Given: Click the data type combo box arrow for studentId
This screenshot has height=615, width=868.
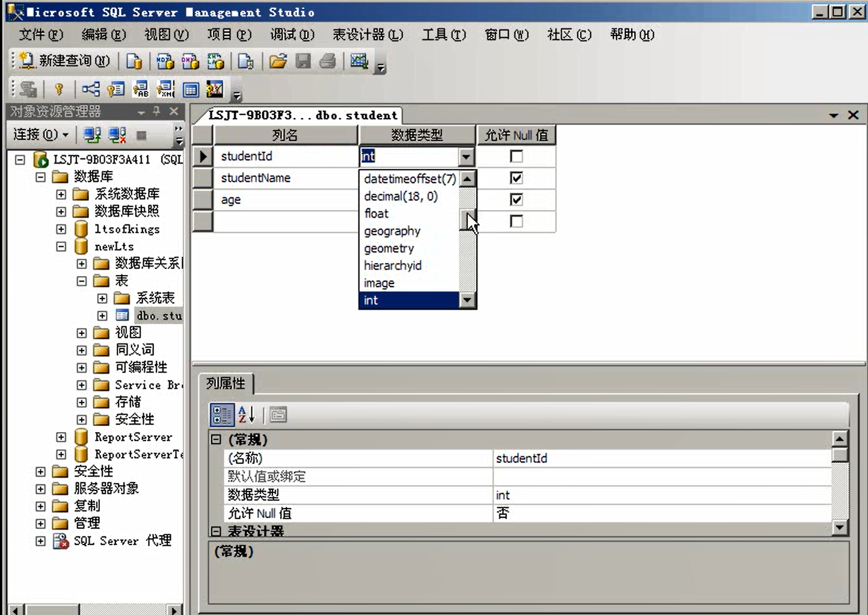Looking at the screenshot, I should click(466, 157).
